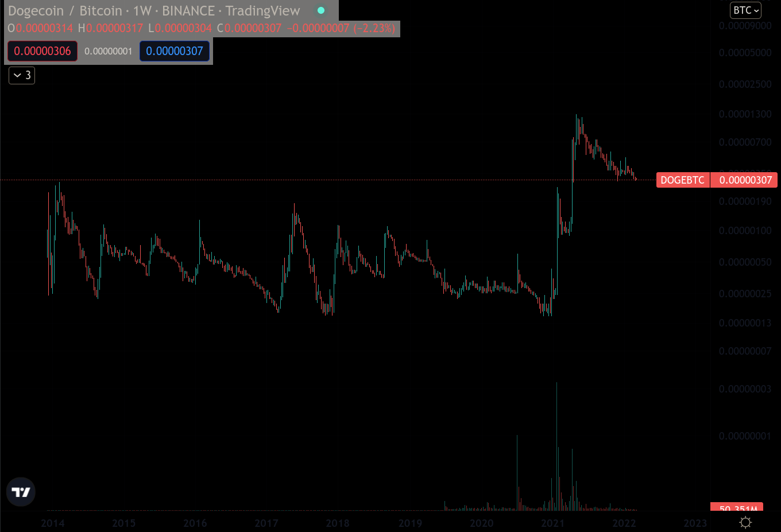Click the TradingView logo icon
Image resolution: width=781 pixels, height=532 pixels.
21,492
